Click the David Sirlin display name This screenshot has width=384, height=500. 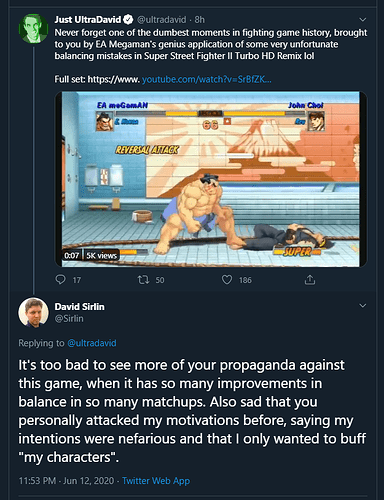tap(79, 307)
